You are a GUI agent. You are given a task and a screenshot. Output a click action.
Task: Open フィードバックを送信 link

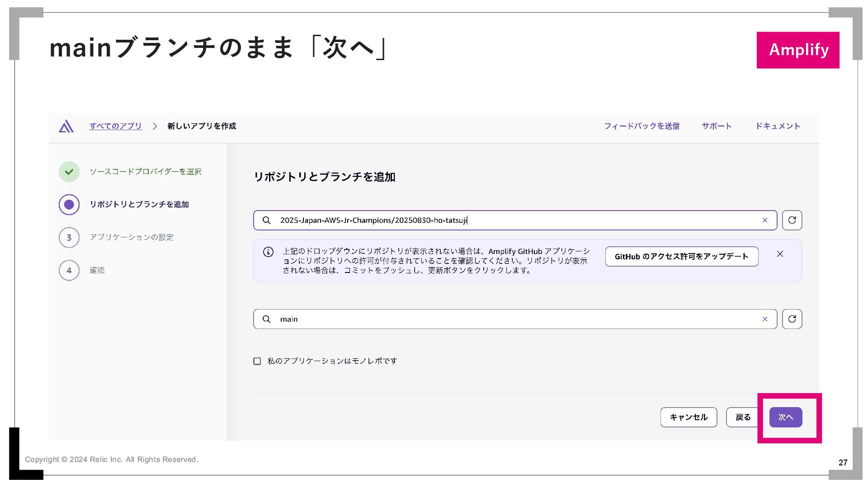(x=642, y=126)
